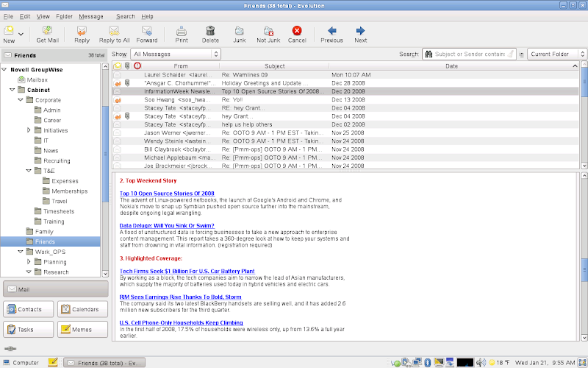
Task: Expand the Planning folder node
Action: click(x=29, y=262)
